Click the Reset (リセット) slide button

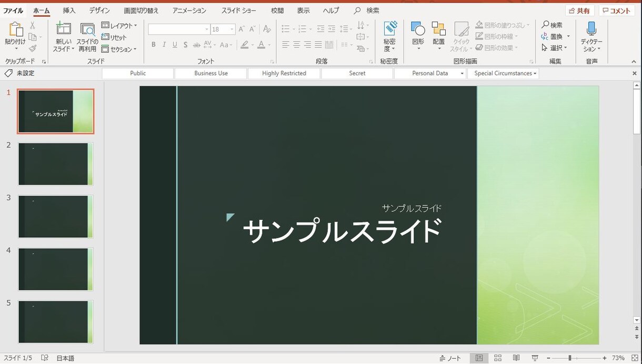tap(114, 37)
